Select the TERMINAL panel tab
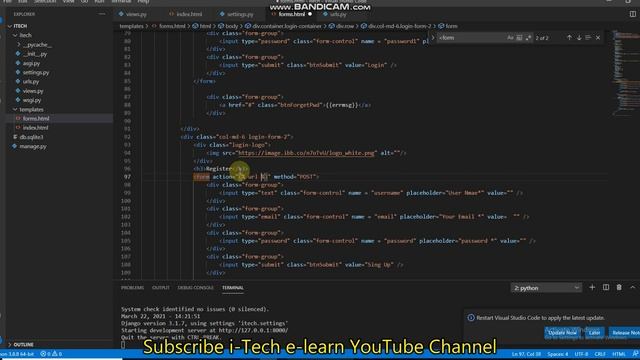The image size is (640, 360). (x=233, y=288)
